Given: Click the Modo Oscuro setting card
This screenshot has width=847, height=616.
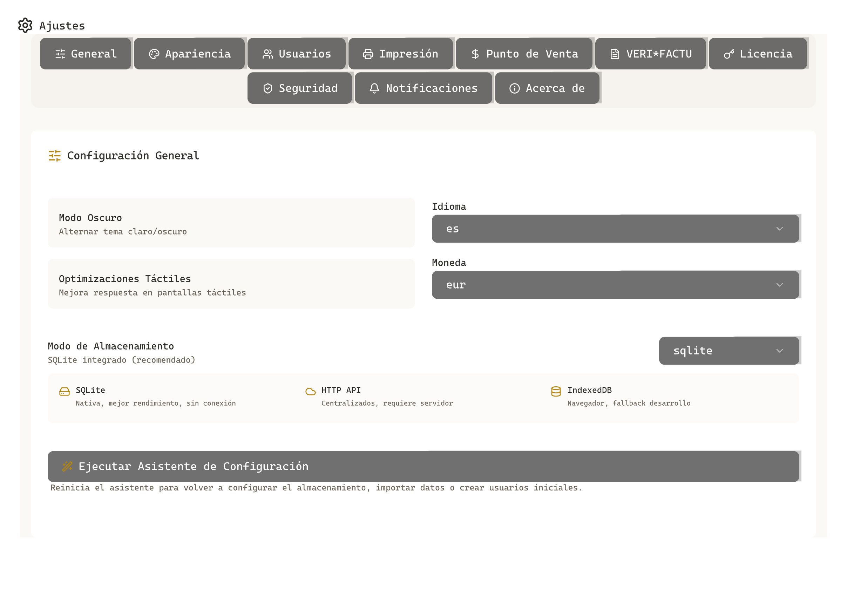Looking at the screenshot, I should click(231, 223).
